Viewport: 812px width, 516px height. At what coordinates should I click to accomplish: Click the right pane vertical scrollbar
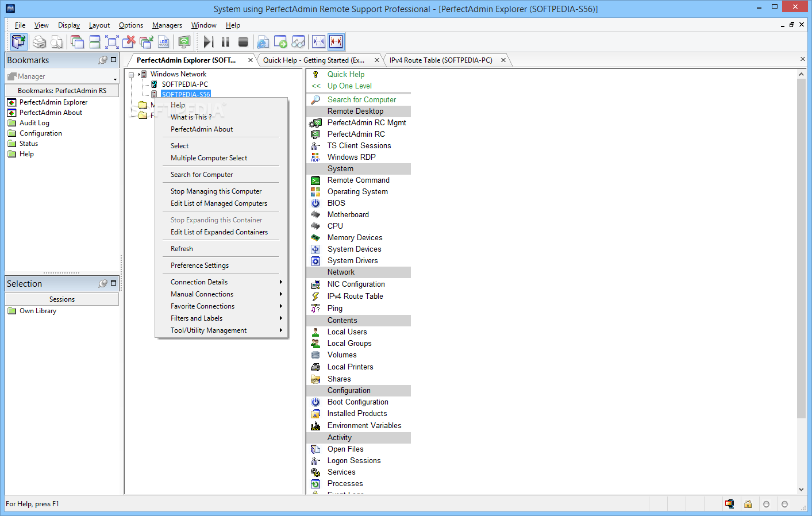802,248
